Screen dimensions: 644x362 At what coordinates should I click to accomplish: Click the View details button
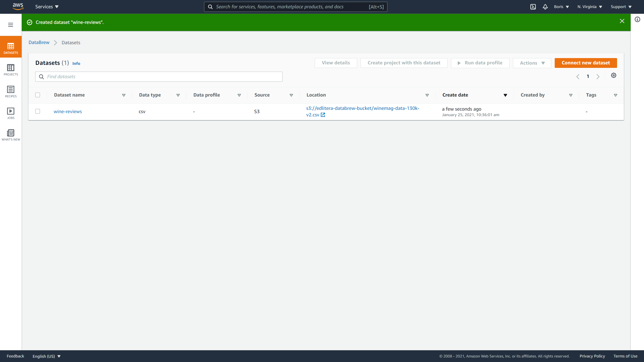click(336, 63)
